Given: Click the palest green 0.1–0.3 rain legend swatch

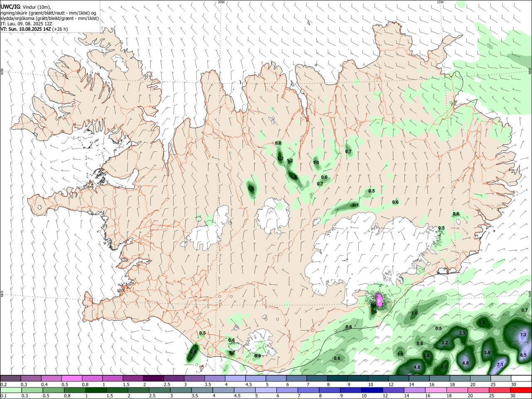Looking at the screenshot, I should tap(11, 390).
